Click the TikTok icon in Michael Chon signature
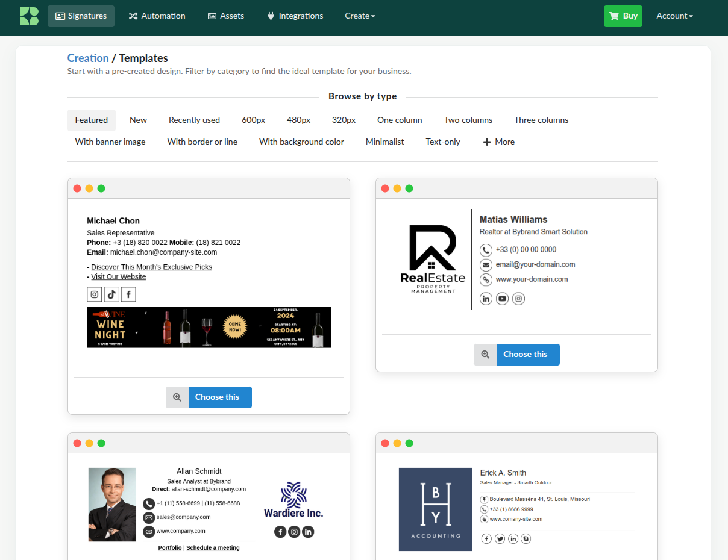728x560 pixels. [111, 294]
